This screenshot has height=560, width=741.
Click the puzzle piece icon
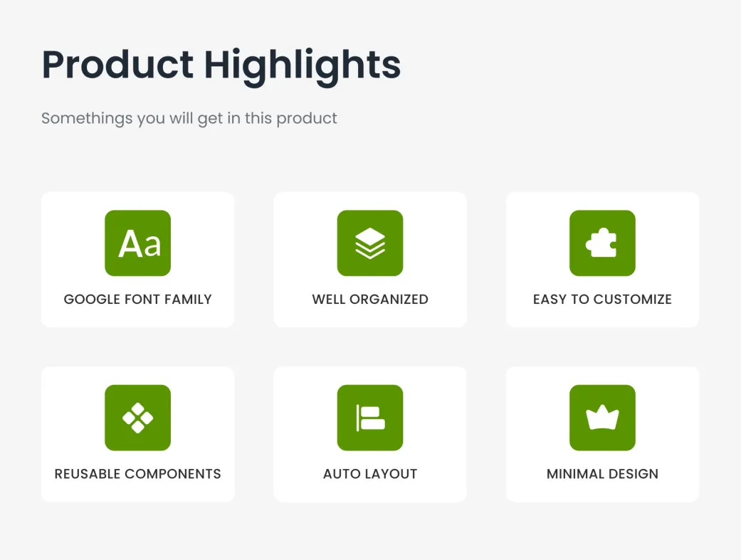(602, 243)
